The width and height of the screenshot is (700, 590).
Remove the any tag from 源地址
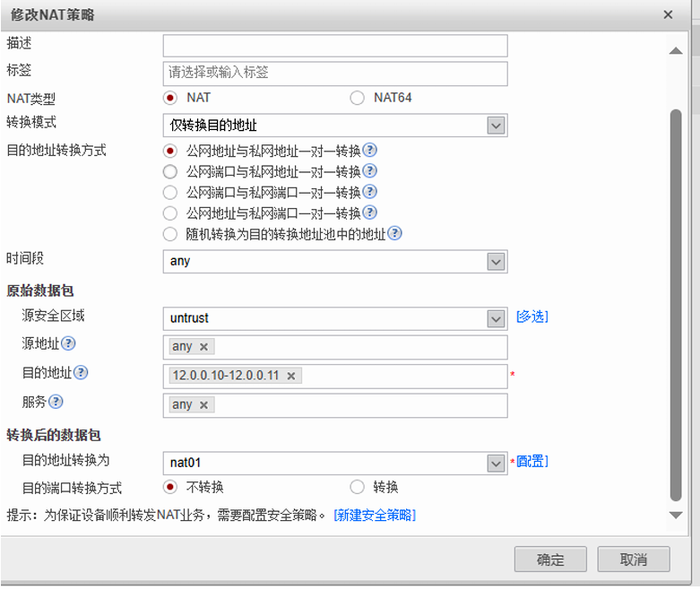point(204,347)
